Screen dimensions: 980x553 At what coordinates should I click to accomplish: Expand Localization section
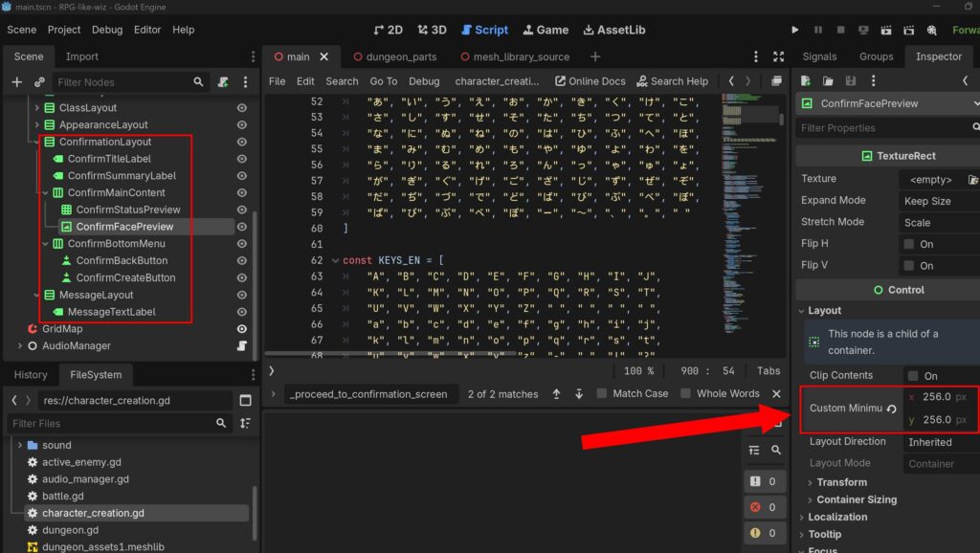tap(836, 517)
